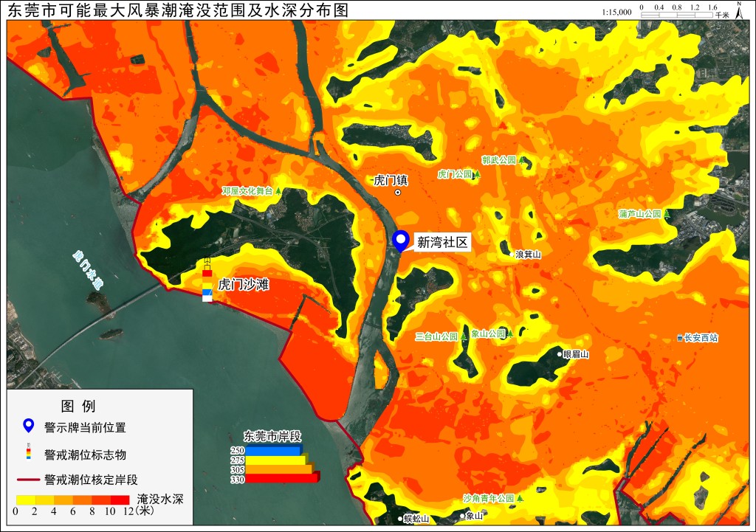Click the 虎门镇 town circle marker
Image resolution: width=756 pixels, height=532 pixels.
coord(398,193)
